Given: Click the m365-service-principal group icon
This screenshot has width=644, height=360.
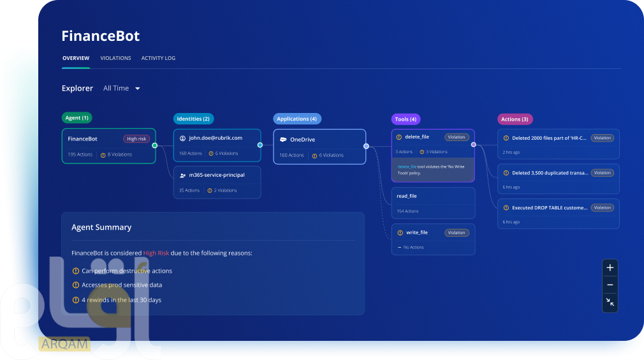Looking at the screenshot, I should tap(182, 175).
